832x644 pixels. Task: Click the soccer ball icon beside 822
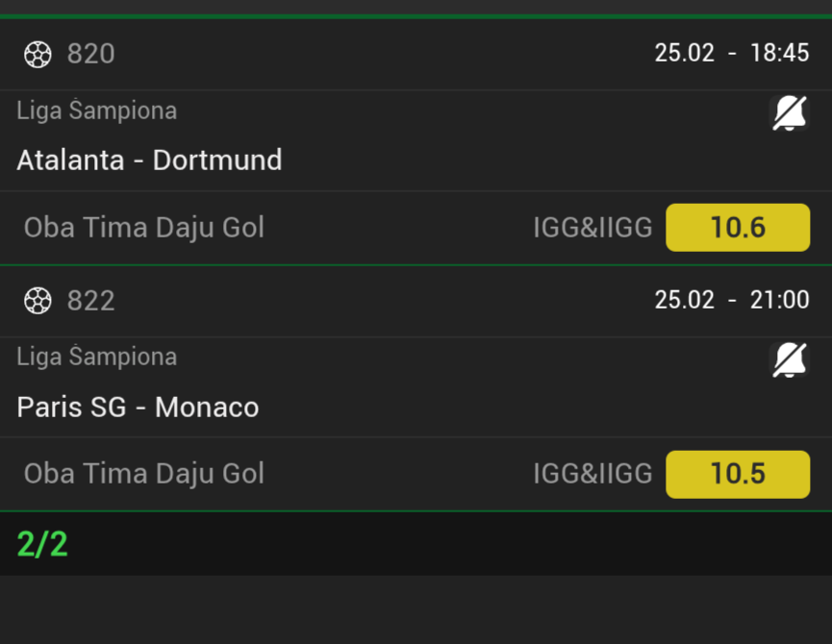click(x=38, y=301)
